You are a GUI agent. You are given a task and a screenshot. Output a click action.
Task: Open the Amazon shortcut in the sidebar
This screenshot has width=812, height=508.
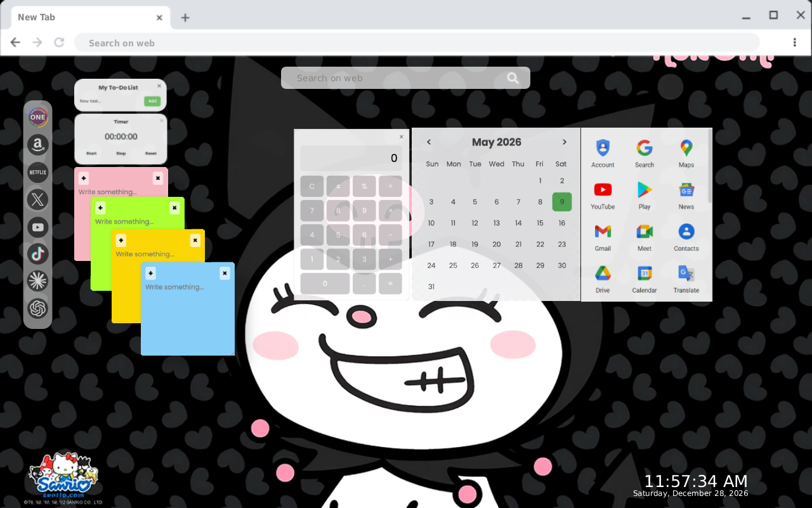38,145
